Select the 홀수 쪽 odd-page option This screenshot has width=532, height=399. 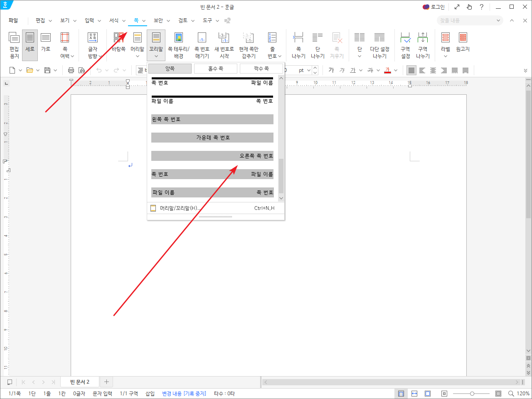216,69
